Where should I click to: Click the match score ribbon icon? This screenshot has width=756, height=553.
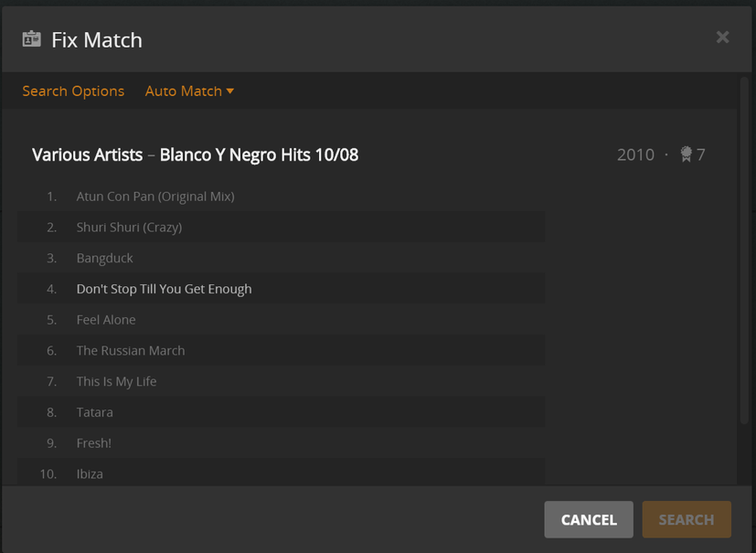click(686, 154)
